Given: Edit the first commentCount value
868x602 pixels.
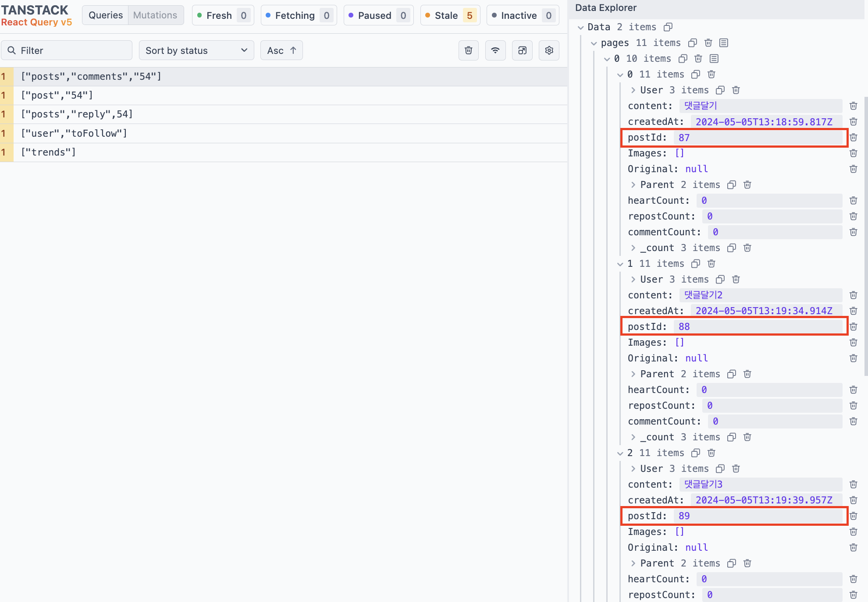Looking at the screenshot, I should pyautogui.click(x=775, y=232).
